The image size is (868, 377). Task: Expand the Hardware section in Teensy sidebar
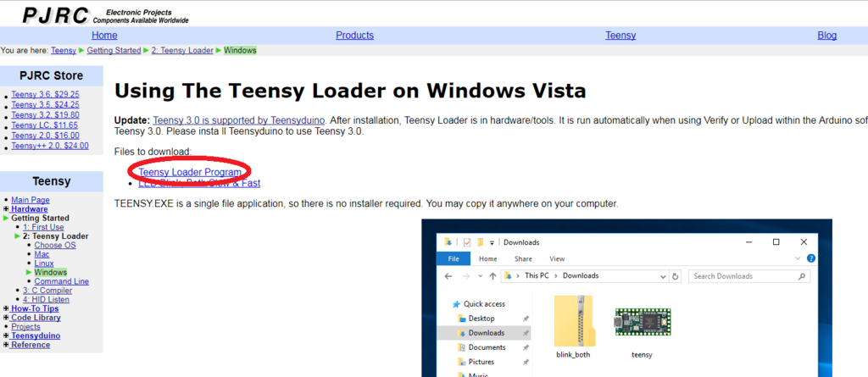click(6, 209)
